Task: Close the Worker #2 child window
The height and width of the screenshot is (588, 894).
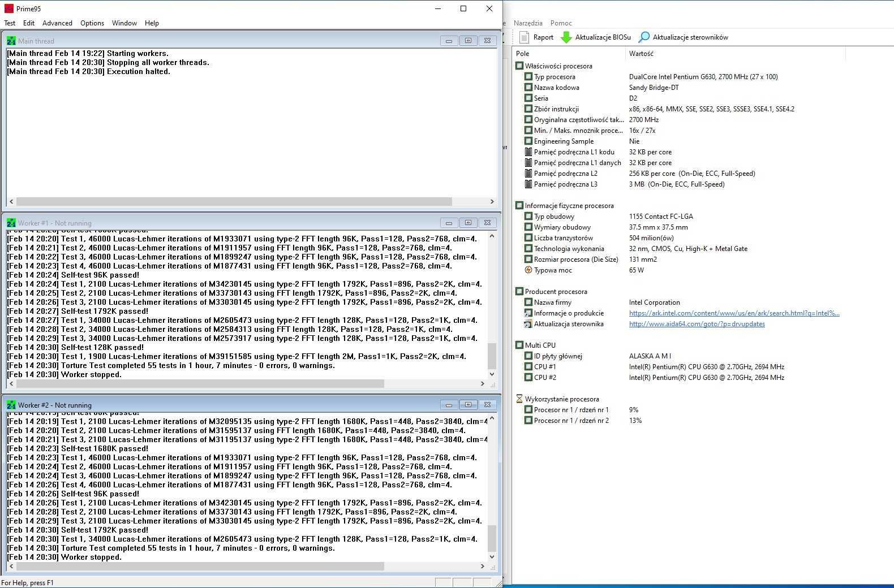Action: point(487,405)
